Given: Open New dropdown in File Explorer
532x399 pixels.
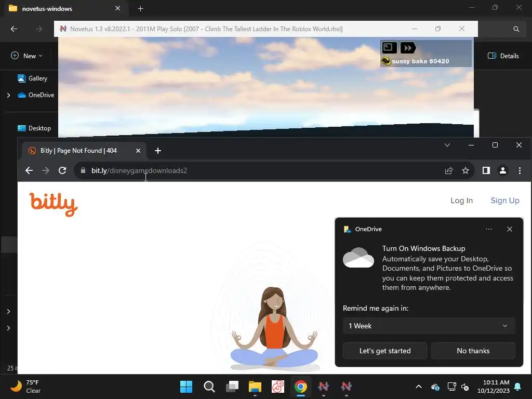Looking at the screenshot, I should (27, 56).
